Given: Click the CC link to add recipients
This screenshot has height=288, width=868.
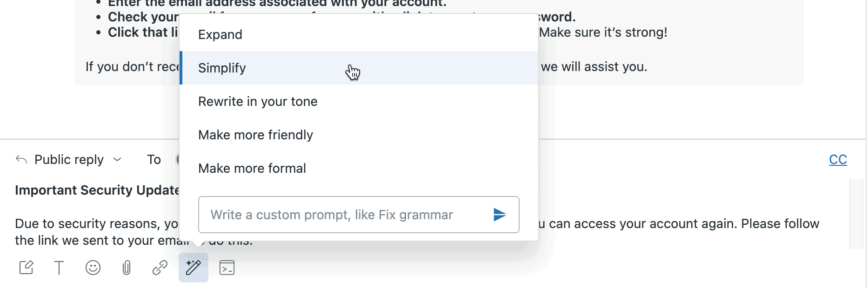Looking at the screenshot, I should coord(838,159).
